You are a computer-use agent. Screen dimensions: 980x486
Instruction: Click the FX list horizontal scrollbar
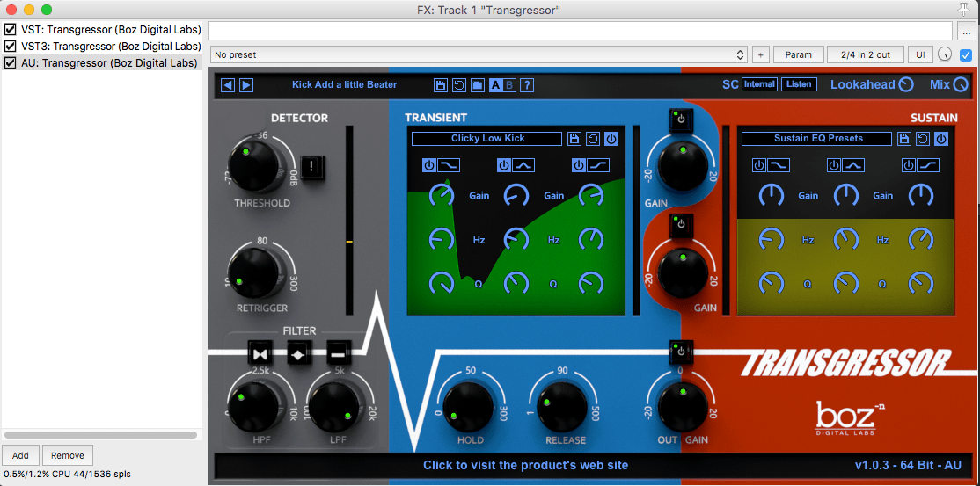[x=100, y=435]
